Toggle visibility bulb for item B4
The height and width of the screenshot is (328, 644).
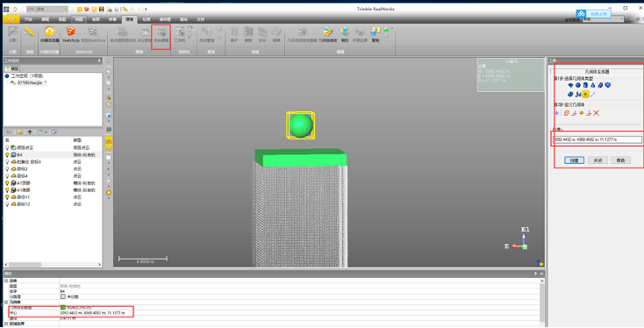tap(7, 154)
